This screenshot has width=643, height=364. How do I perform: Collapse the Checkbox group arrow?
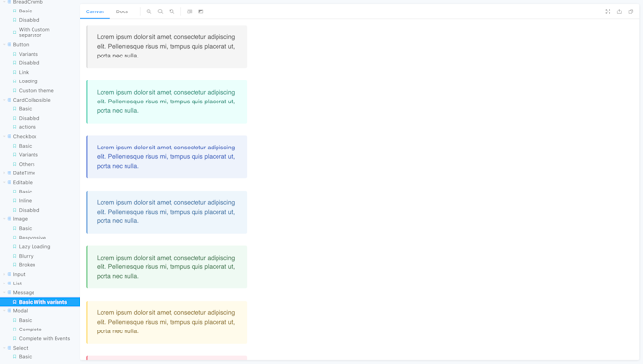(4, 136)
